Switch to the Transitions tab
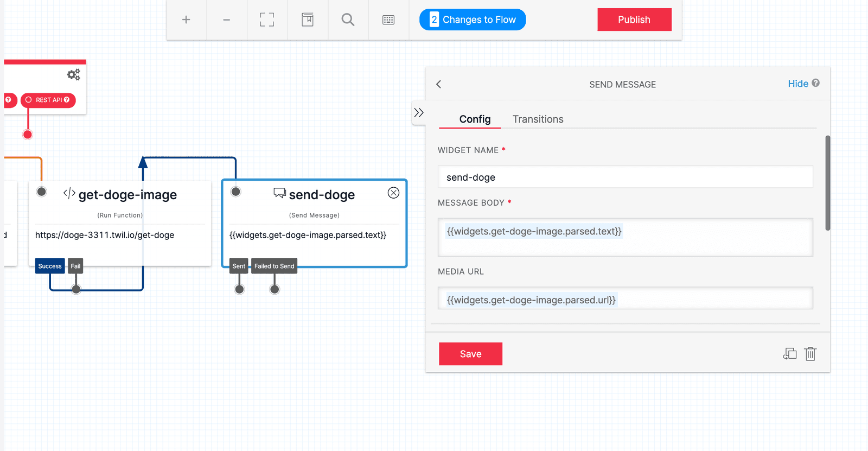The image size is (868, 451). [x=538, y=119]
